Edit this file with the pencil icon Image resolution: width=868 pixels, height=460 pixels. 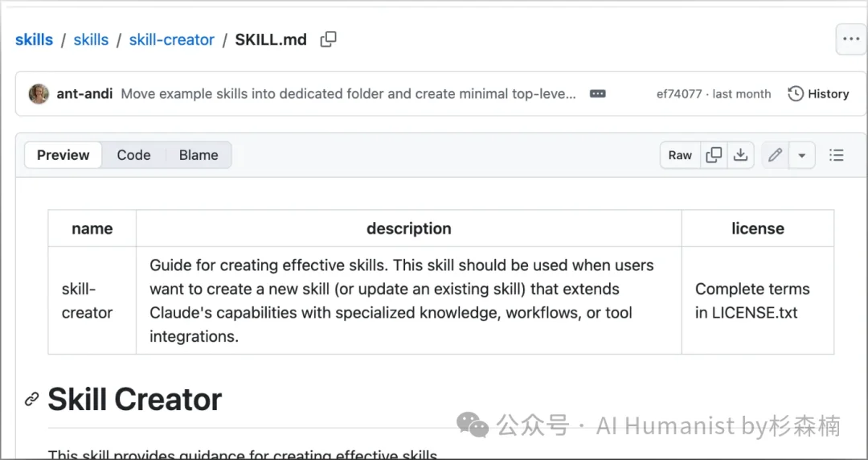pos(775,155)
